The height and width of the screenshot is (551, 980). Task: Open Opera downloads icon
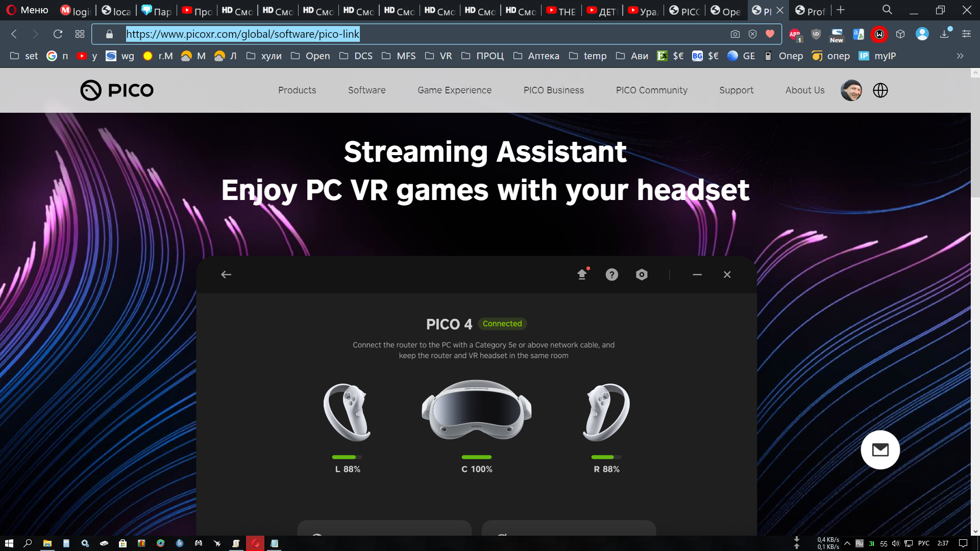(x=944, y=34)
